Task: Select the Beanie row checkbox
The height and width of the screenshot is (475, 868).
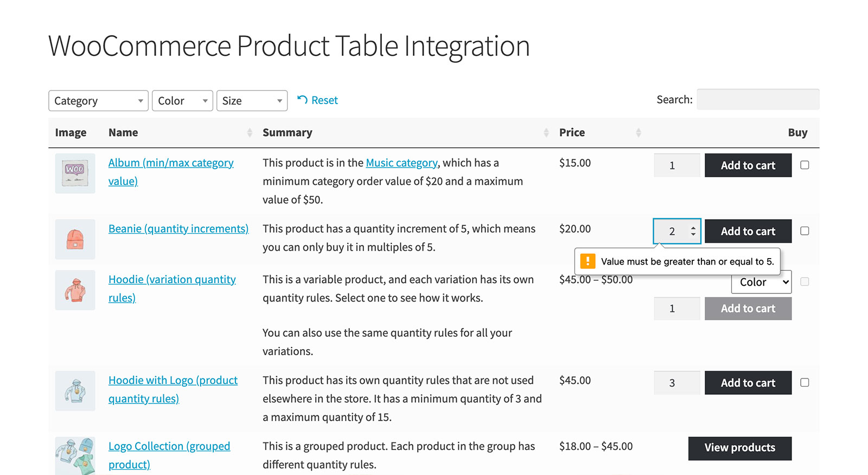Action: click(805, 231)
